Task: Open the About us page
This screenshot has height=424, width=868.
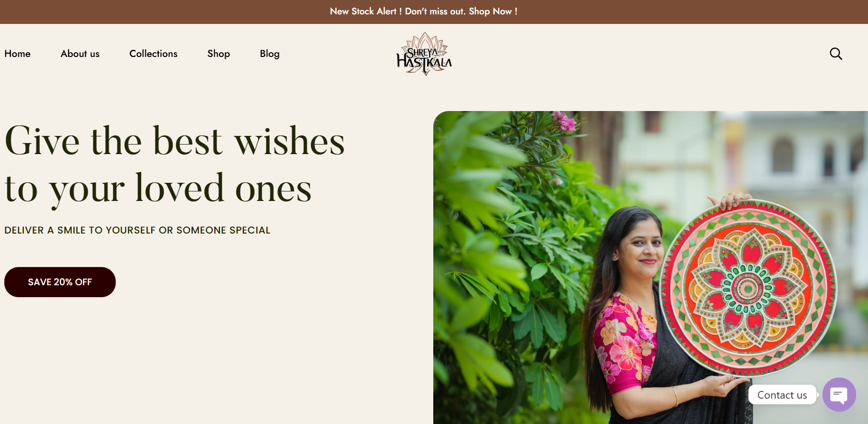Action: (80, 54)
